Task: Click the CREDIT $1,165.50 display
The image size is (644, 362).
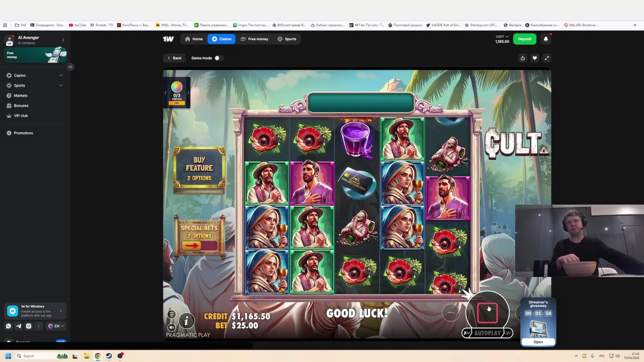Action: point(237,316)
